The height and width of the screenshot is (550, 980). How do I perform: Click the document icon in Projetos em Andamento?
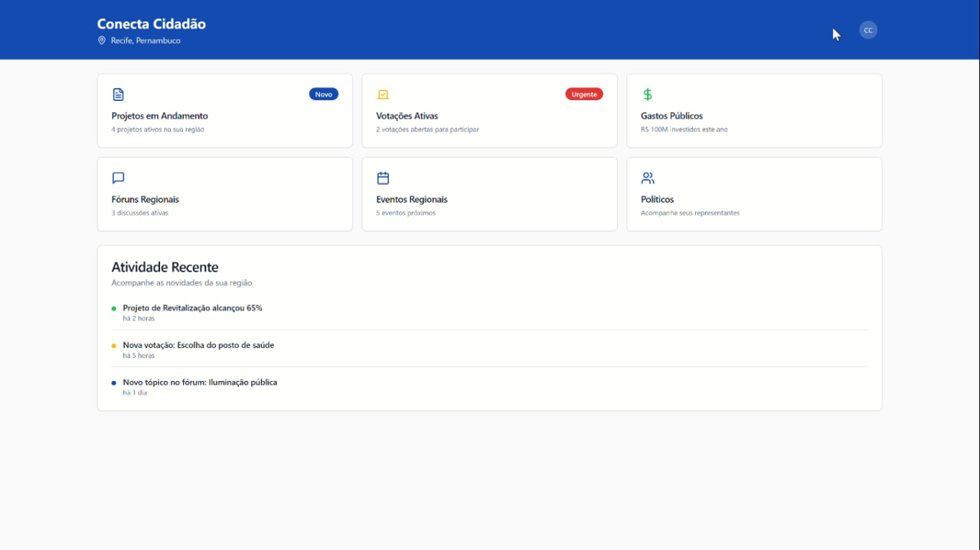[x=118, y=95]
